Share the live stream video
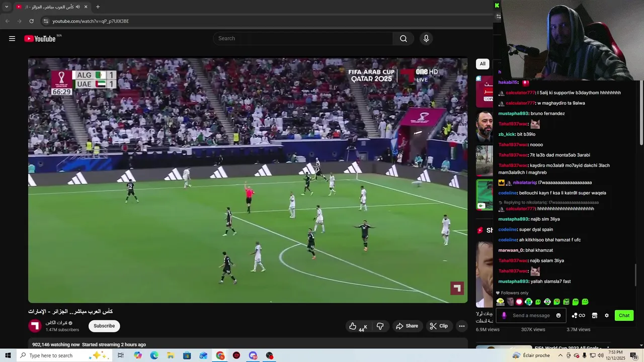 coord(407,326)
